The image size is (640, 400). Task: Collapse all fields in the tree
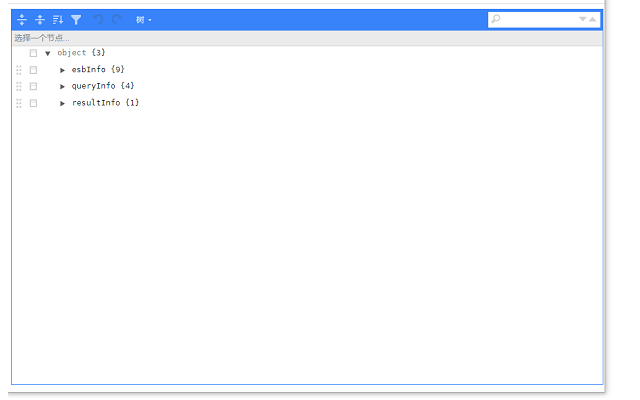pos(40,20)
